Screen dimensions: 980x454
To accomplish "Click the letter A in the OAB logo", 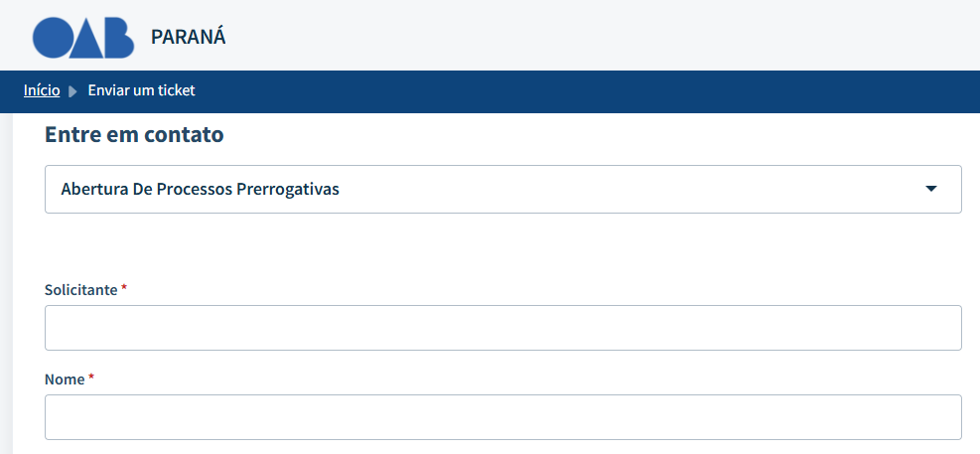I will [85, 38].
